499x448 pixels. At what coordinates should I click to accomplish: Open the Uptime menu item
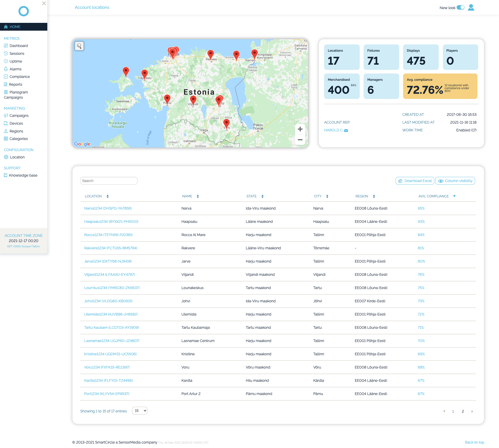coord(16,61)
